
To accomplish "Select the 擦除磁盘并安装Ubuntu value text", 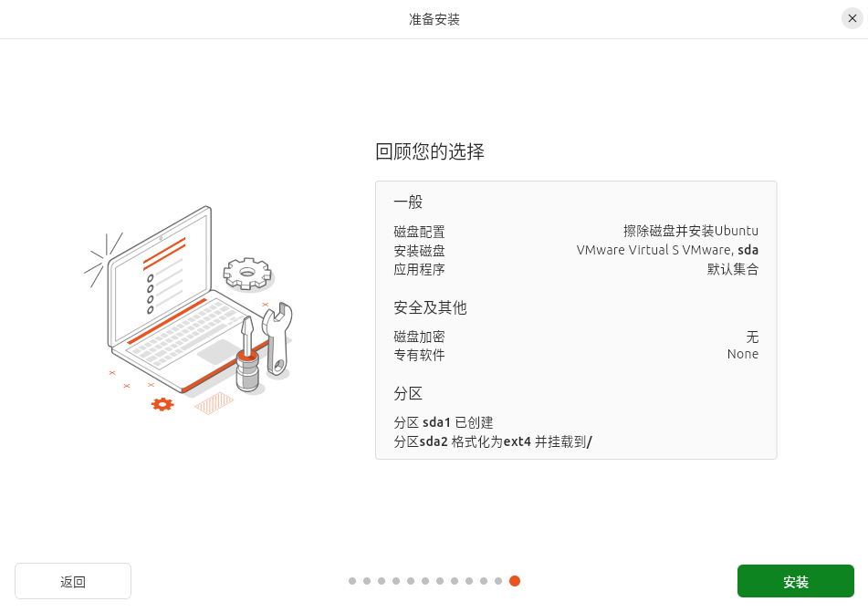I will [x=691, y=231].
